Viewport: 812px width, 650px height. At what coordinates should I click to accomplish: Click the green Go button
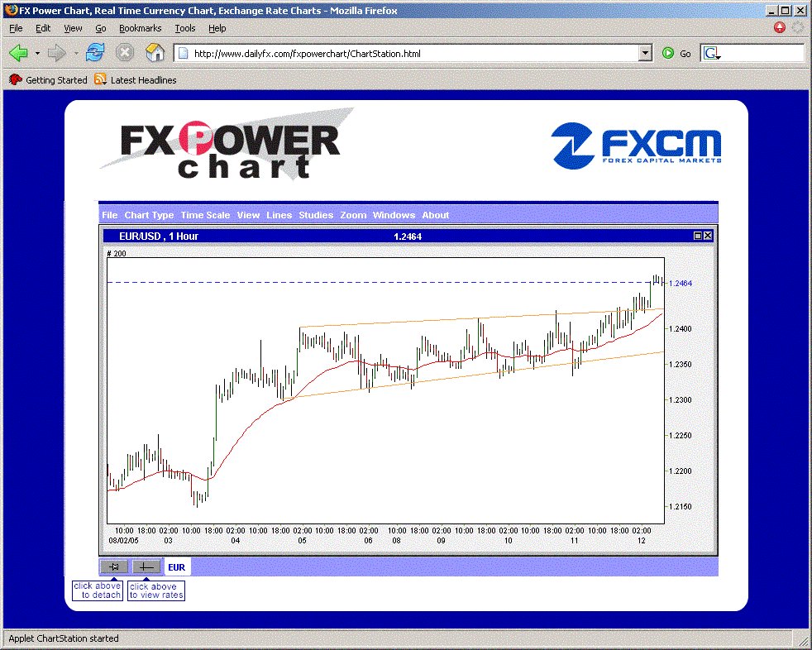pos(676,54)
